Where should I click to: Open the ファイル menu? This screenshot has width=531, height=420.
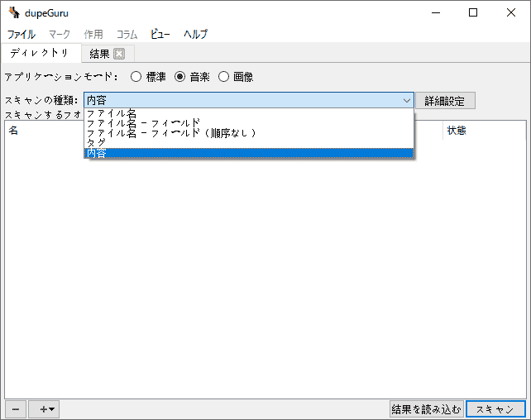22,35
